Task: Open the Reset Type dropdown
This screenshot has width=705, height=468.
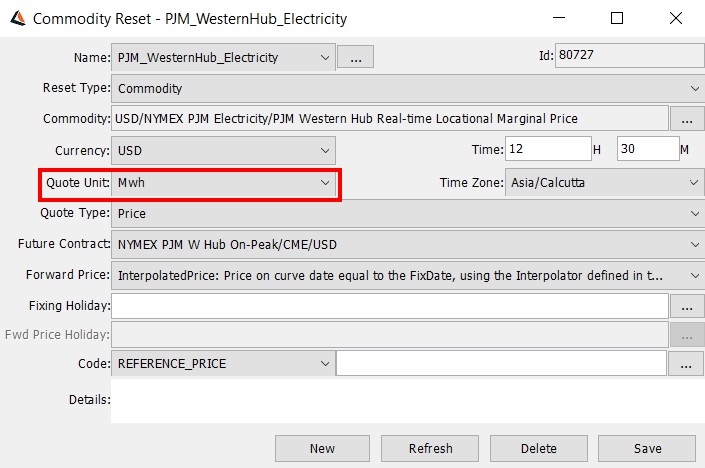Action: (x=408, y=89)
